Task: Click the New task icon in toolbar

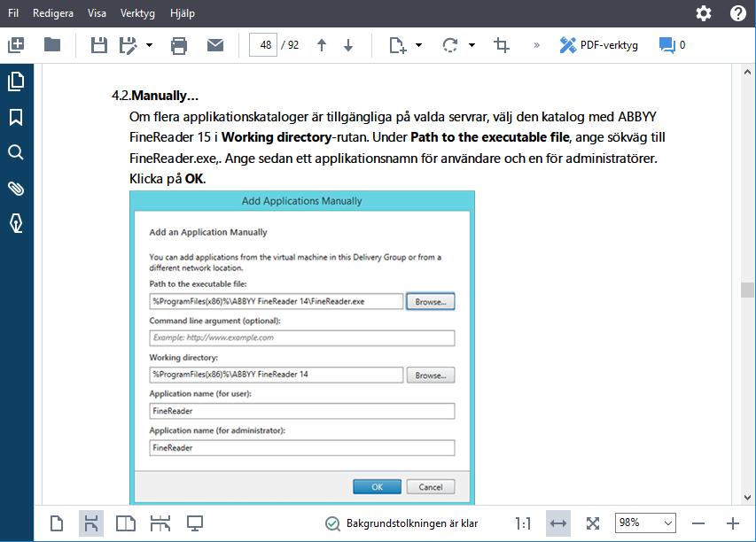Action: (16, 45)
